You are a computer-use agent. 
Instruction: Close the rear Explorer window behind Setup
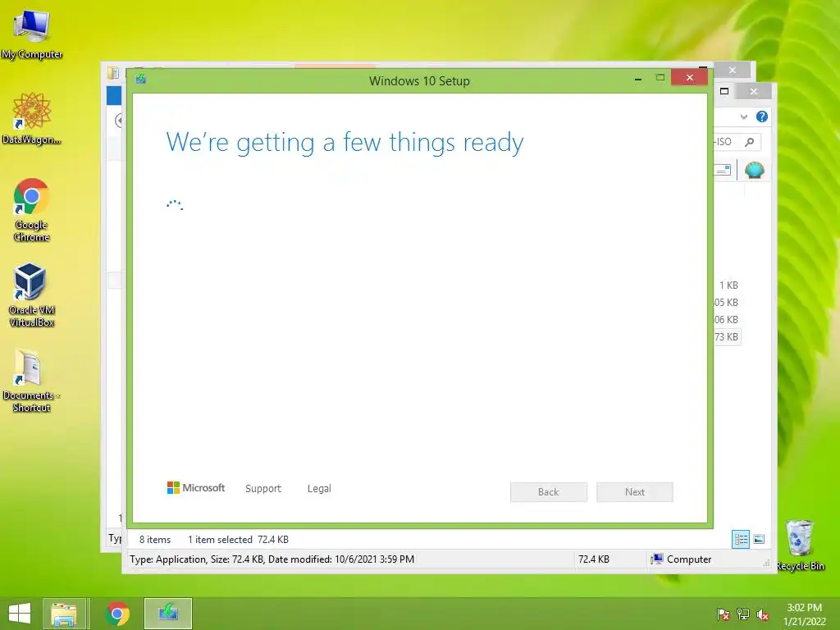(733, 71)
